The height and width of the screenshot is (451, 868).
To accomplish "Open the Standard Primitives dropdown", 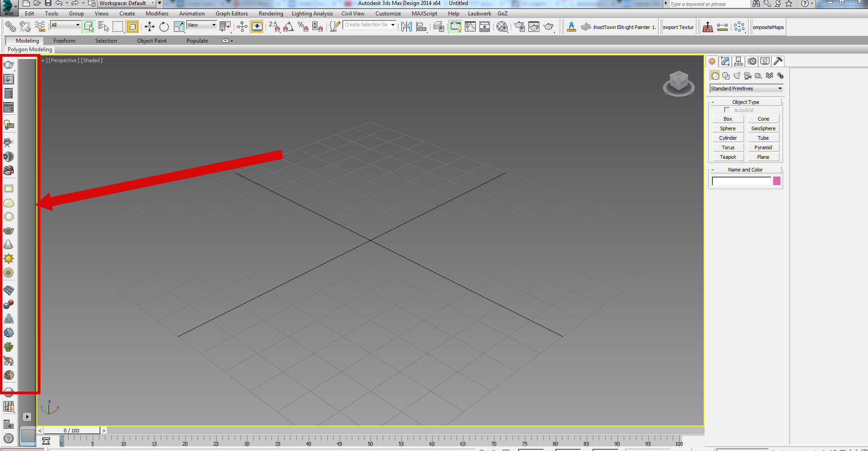I will click(x=746, y=88).
